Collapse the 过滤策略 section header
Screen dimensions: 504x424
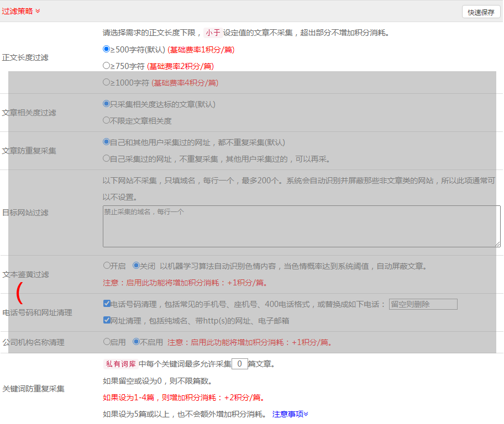pyautogui.click(x=21, y=11)
